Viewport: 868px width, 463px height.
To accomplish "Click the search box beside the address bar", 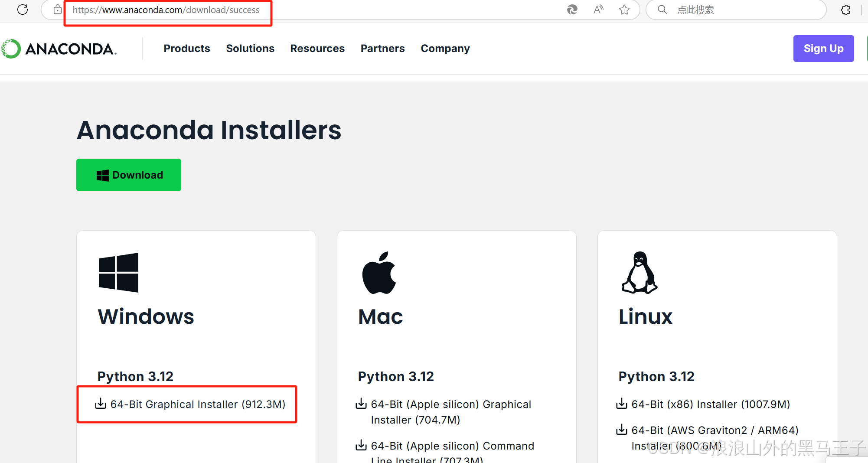I will [x=736, y=10].
